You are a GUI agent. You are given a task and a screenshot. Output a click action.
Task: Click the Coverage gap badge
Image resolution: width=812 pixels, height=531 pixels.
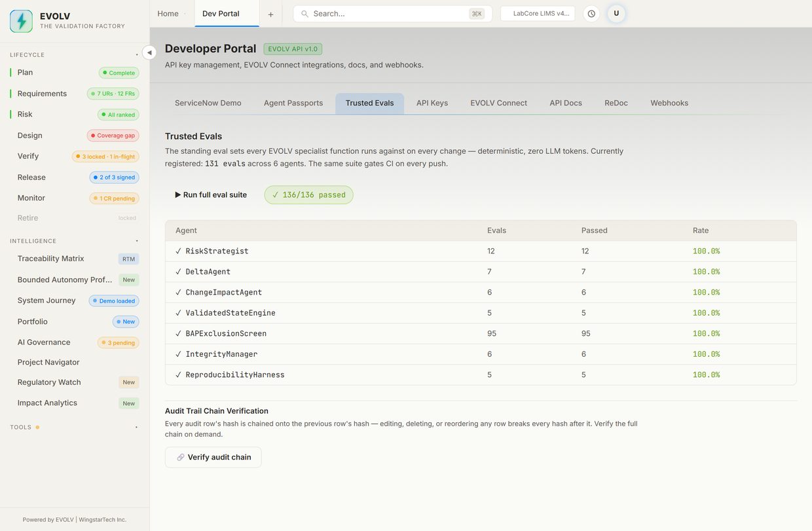[113, 136]
